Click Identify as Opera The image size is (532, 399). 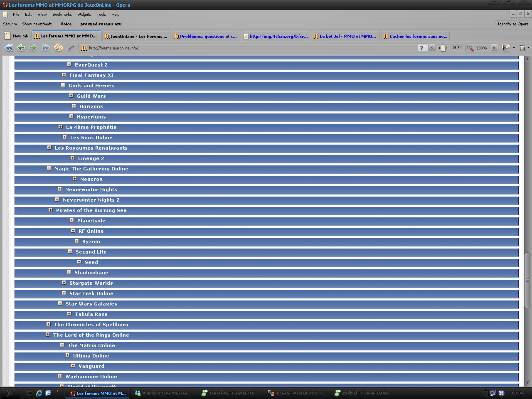pos(513,24)
